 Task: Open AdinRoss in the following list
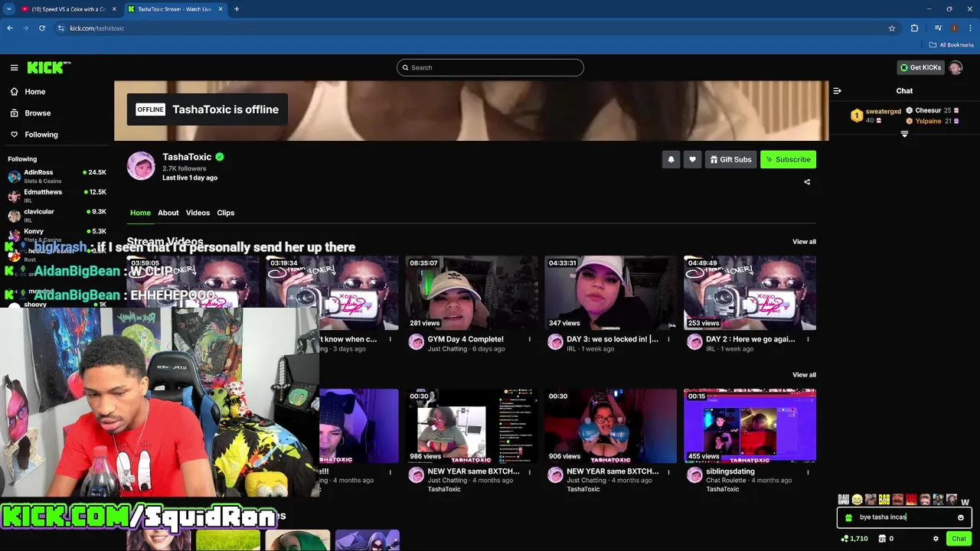click(57, 176)
